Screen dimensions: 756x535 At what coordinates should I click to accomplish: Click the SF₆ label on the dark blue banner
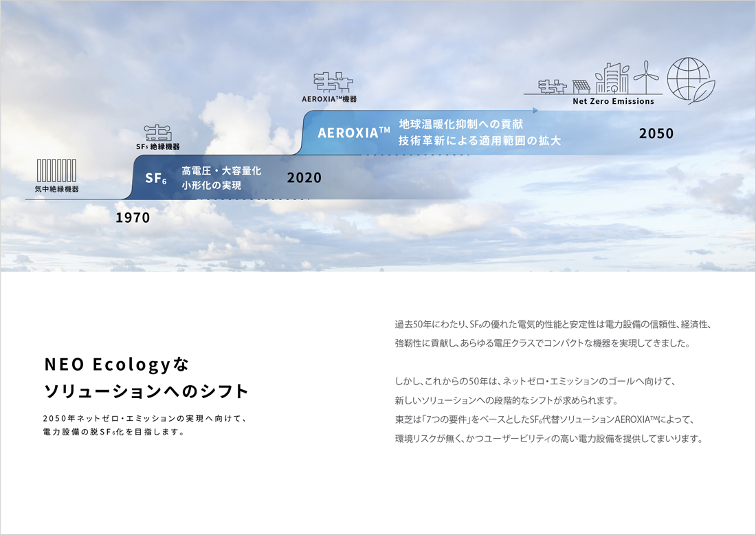(x=156, y=179)
